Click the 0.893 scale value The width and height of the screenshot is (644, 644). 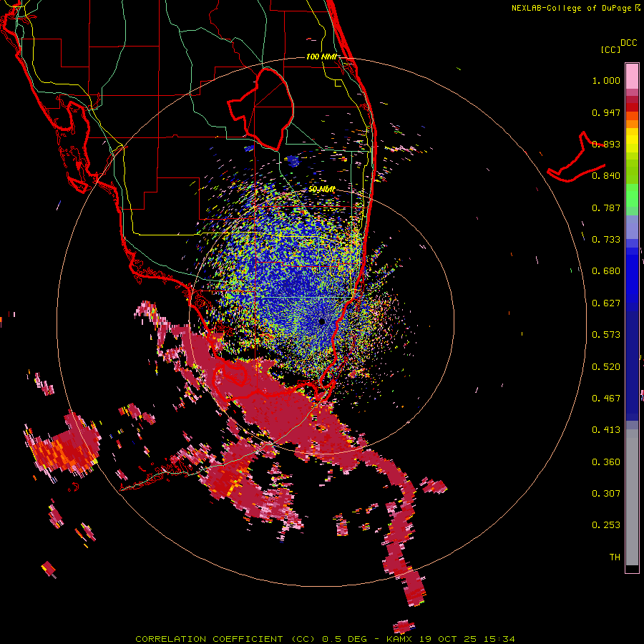coord(606,144)
